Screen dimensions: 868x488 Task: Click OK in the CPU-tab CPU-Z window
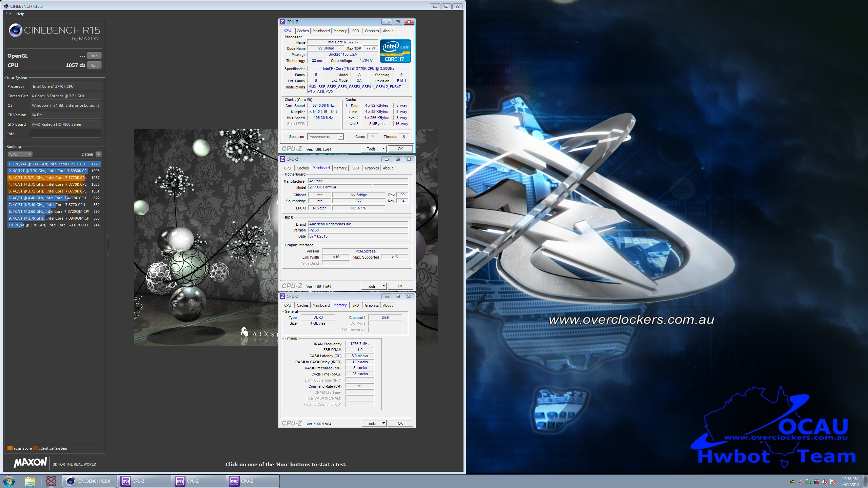(x=400, y=149)
